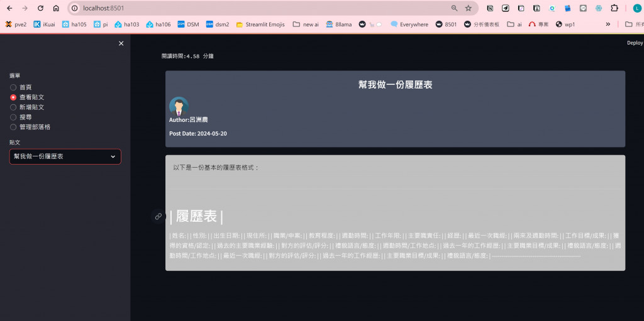This screenshot has height=321, width=644.
Task: Select the 查看貼文 radio option
Action: (x=27, y=97)
